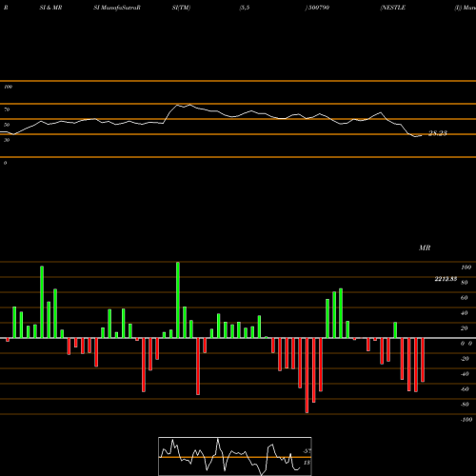Click the MR axis label -80
Viewport: 476px width, 476px height.
465,405
